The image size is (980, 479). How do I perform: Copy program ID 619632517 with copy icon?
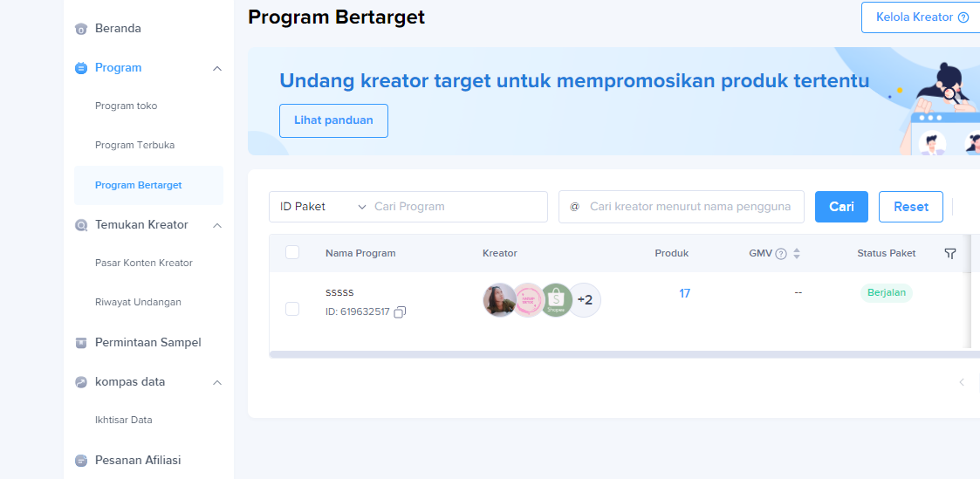400,312
